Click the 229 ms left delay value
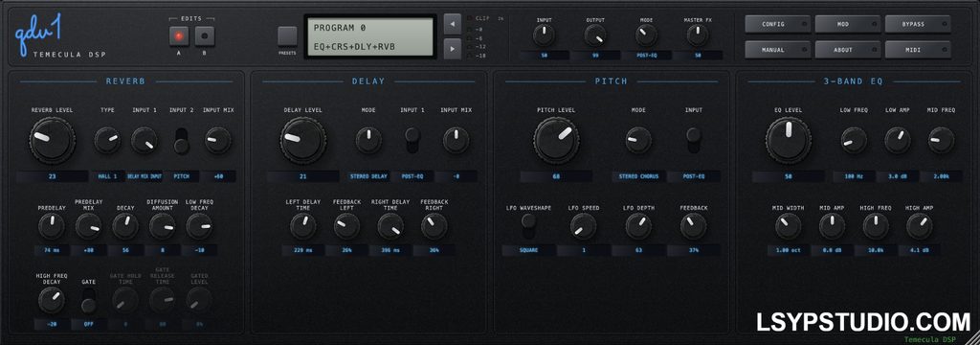 click(303, 250)
